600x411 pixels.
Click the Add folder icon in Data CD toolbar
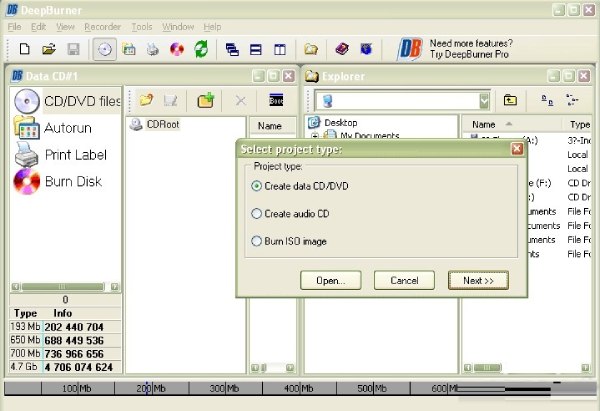pyautogui.click(x=146, y=100)
